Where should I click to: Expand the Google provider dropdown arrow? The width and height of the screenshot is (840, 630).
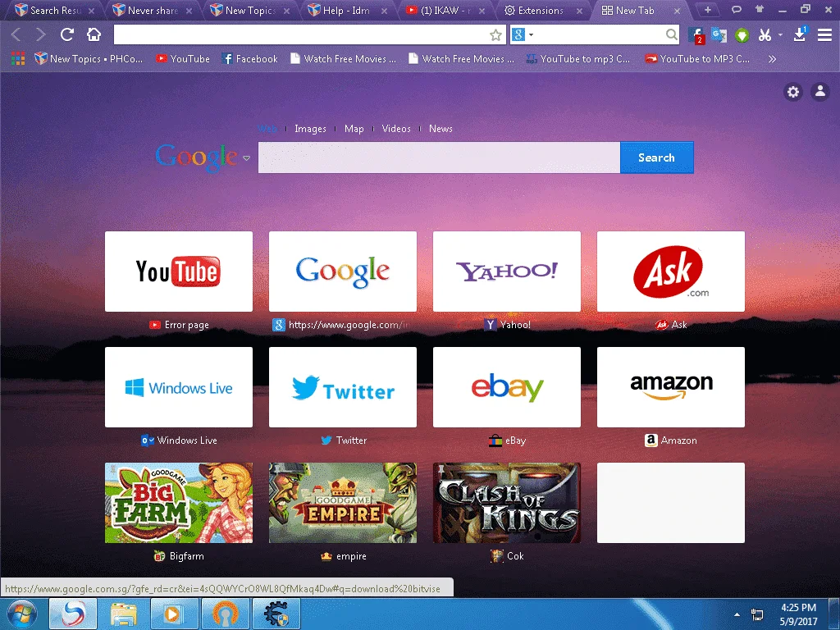pos(246,158)
